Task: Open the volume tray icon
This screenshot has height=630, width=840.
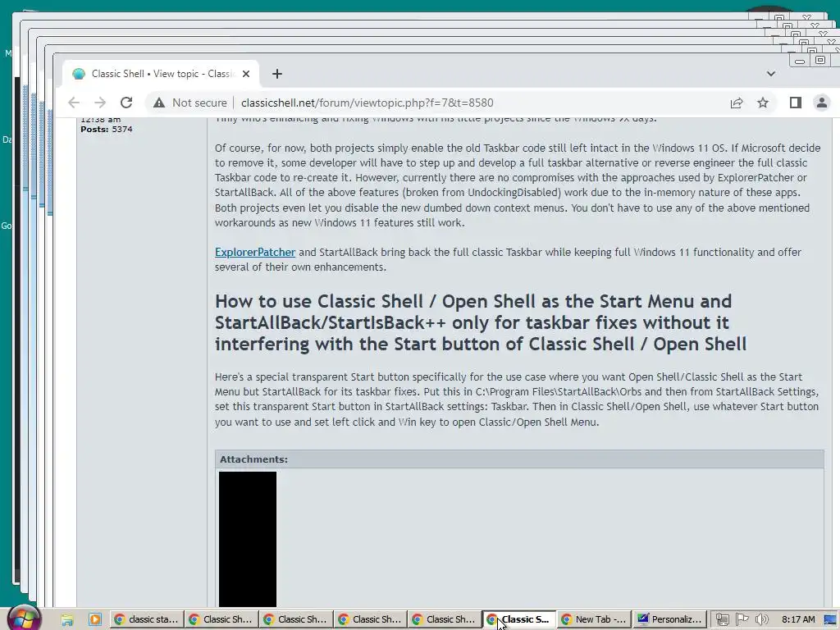Action: coord(762,620)
